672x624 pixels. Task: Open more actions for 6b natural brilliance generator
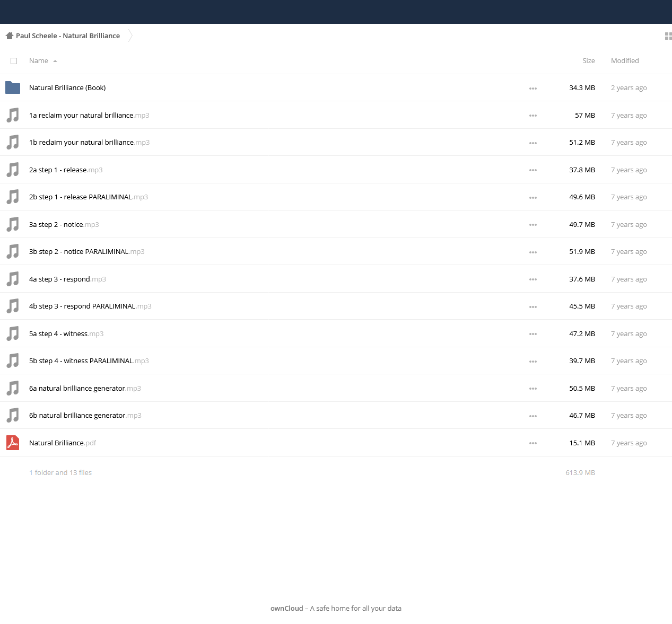[x=533, y=416]
